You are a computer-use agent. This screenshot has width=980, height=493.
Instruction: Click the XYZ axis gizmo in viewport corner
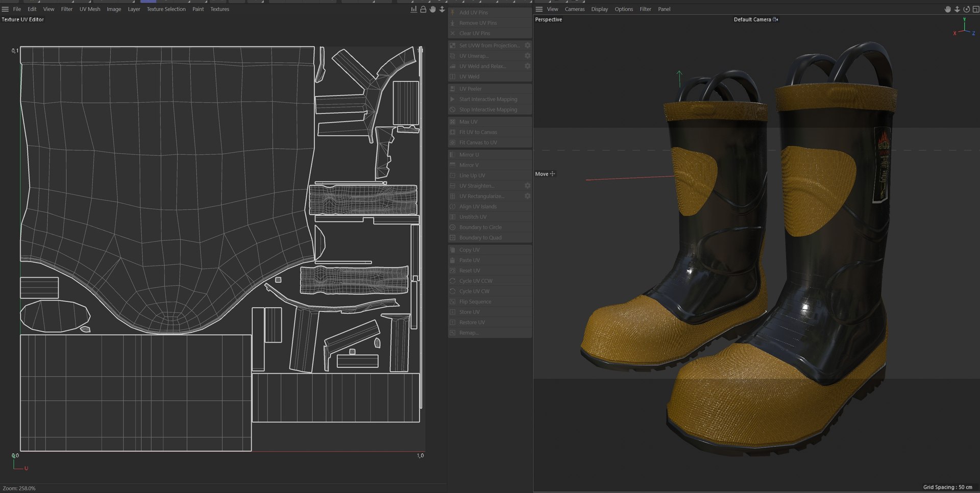coord(964,27)
